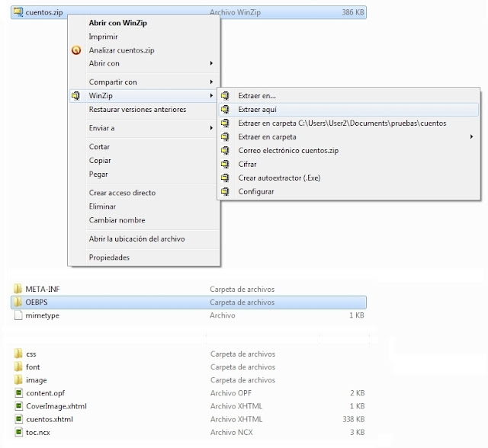Image resolution: width=488 pixels, height=448 pixels.
Task: Select the content.opf file name
Action: click(46, 393)
